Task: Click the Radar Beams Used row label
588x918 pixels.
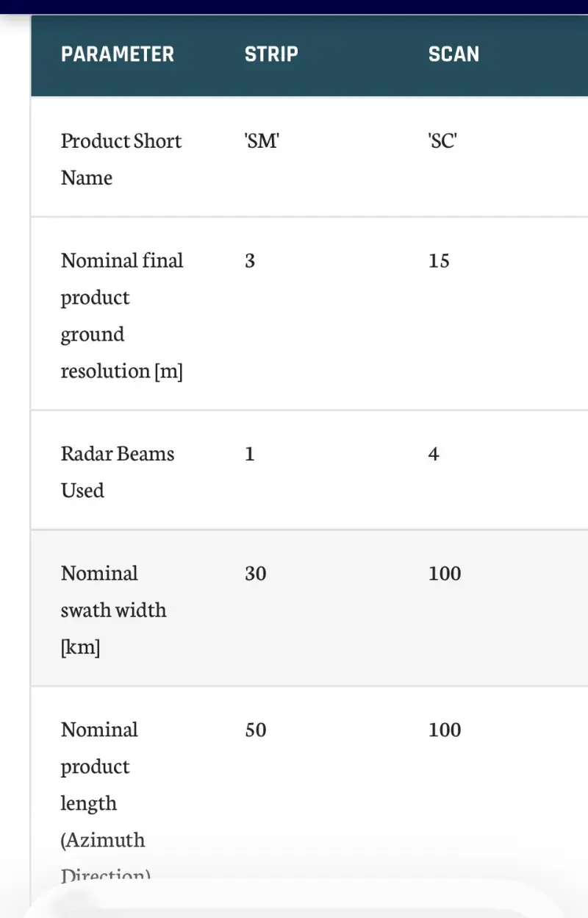Action: click(118, 472)
